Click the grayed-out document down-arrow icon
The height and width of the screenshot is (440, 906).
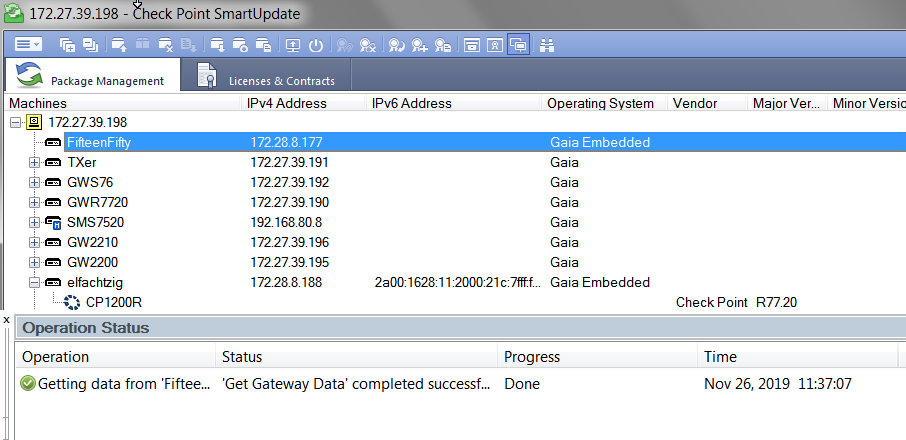coord(189,45)
